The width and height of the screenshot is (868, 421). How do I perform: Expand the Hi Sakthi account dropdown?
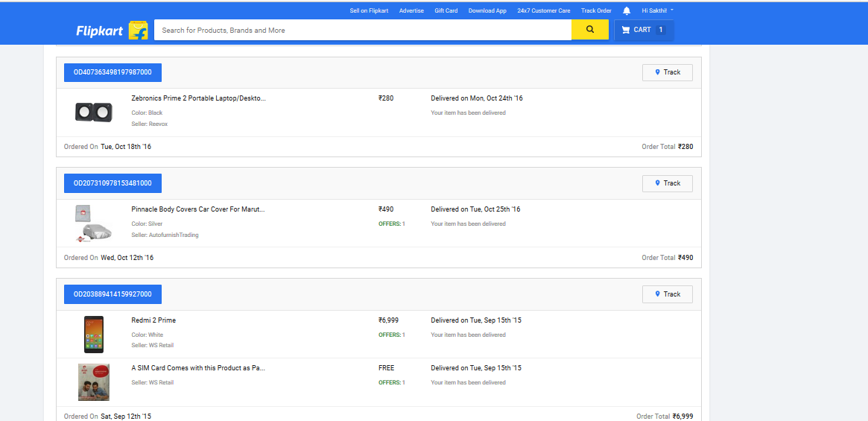[657, 10]
